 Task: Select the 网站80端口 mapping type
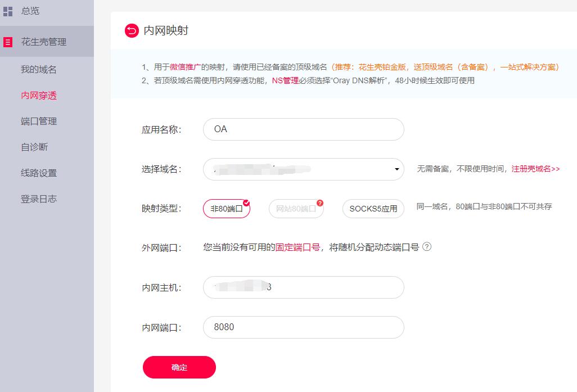296,209
